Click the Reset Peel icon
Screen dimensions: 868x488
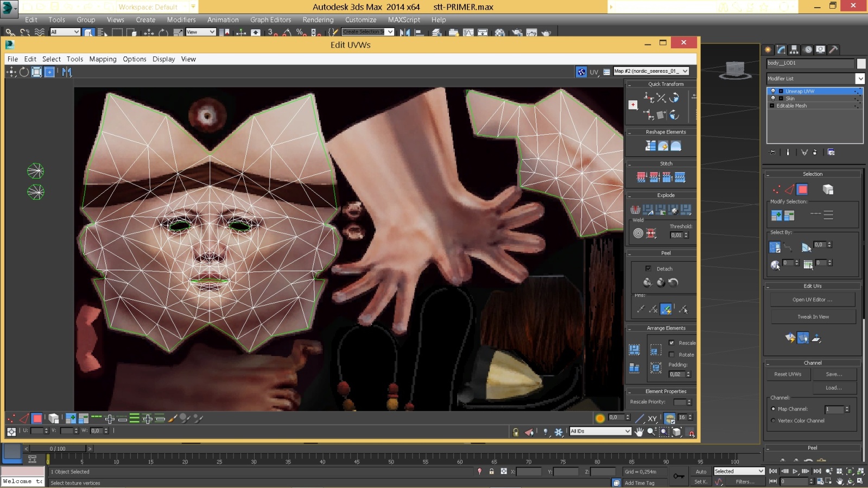tap(673, 282)
